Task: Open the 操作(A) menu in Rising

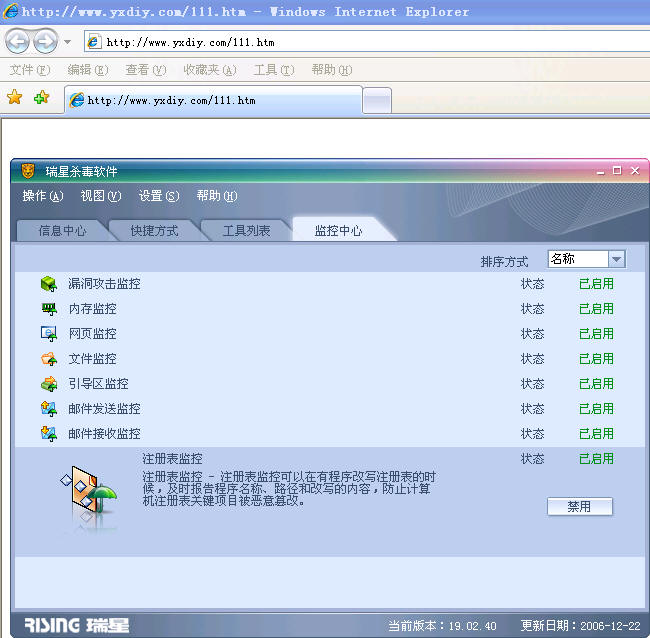Action: click(x=43, y=196)
